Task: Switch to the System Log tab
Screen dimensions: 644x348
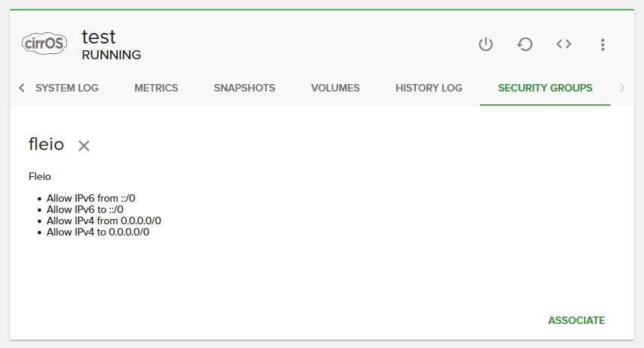Action: pyautogui.click(x=67, y=88)
